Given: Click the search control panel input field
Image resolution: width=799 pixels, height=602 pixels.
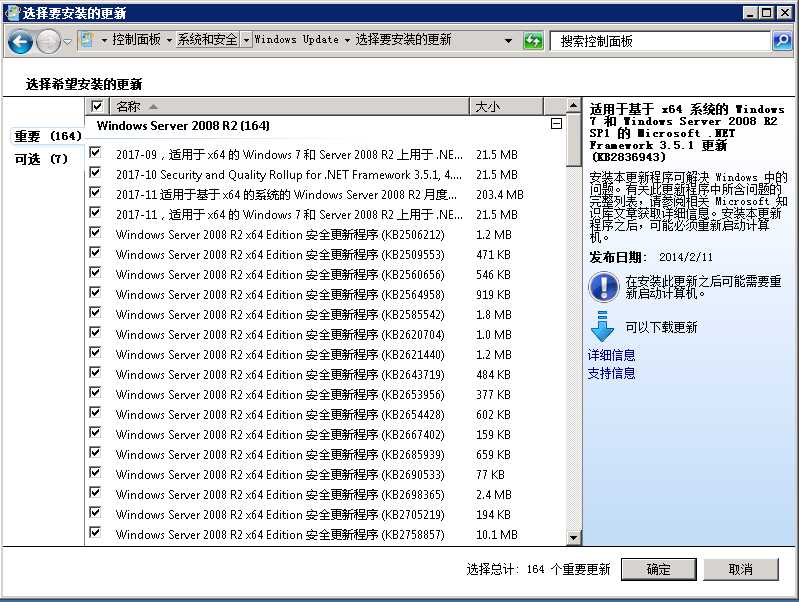Looking at the screenshot, I should click(x=660, y=41).
